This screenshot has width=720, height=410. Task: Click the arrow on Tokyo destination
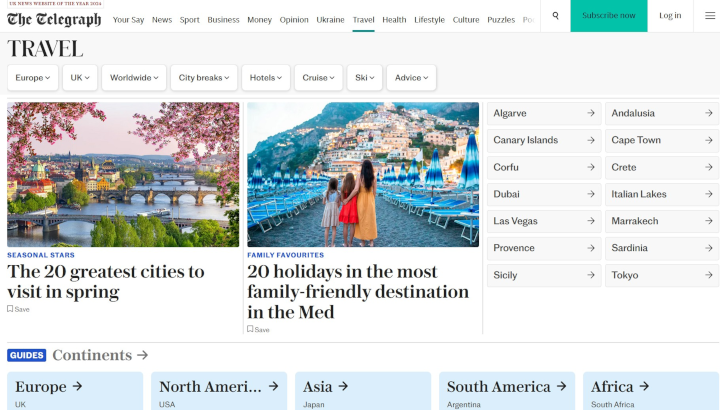pyautogui.click(x=709, y=275)
